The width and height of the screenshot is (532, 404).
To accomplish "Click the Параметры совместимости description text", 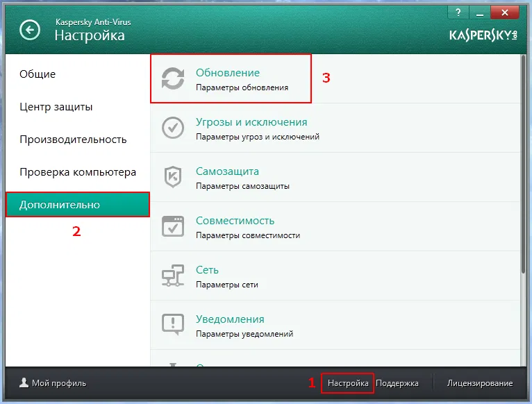I will click(x=248, y=235).
